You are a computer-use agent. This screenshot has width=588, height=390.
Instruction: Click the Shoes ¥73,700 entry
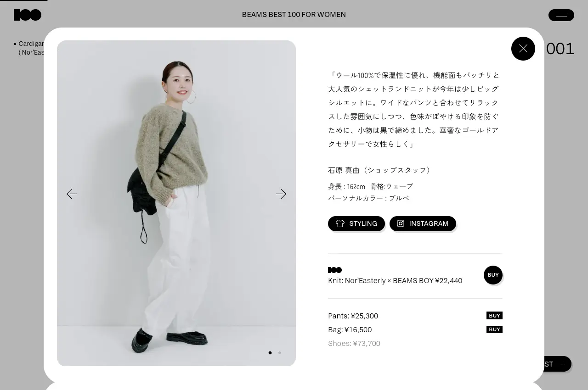354,344
